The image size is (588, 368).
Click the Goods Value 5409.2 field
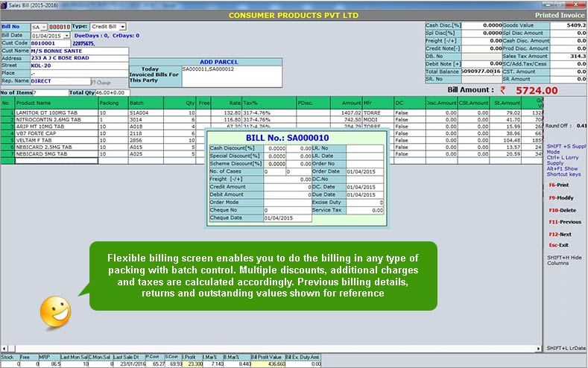568,25
